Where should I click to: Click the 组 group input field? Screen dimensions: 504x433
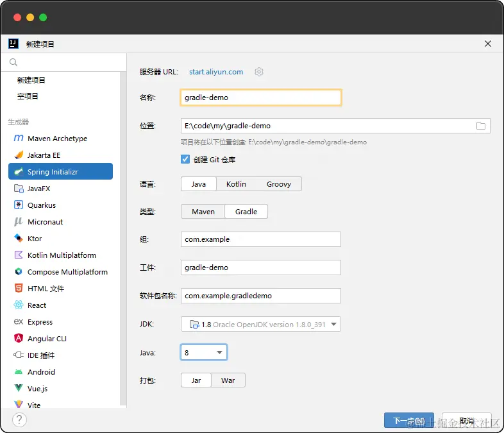tap(261, 239)
